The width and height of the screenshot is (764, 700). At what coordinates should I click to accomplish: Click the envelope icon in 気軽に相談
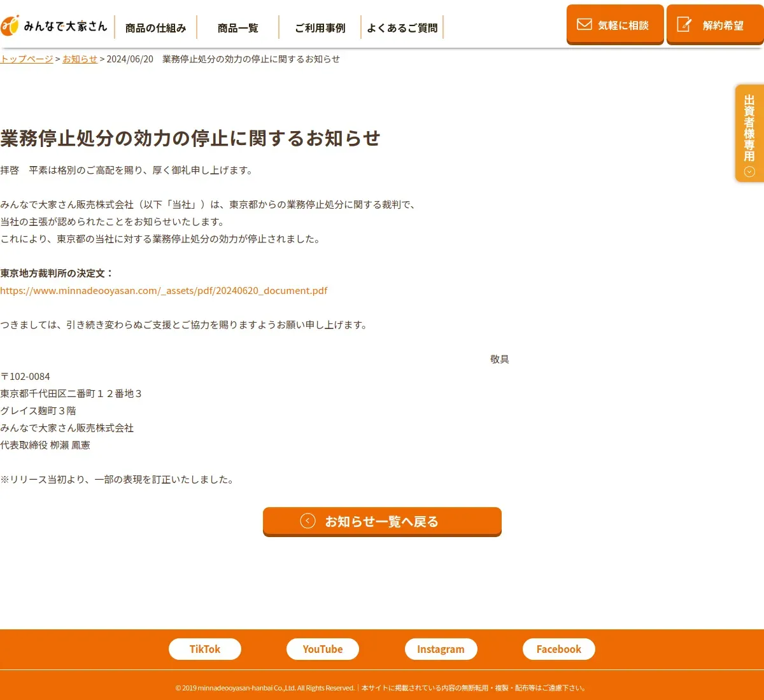click(x=584, y=24)
